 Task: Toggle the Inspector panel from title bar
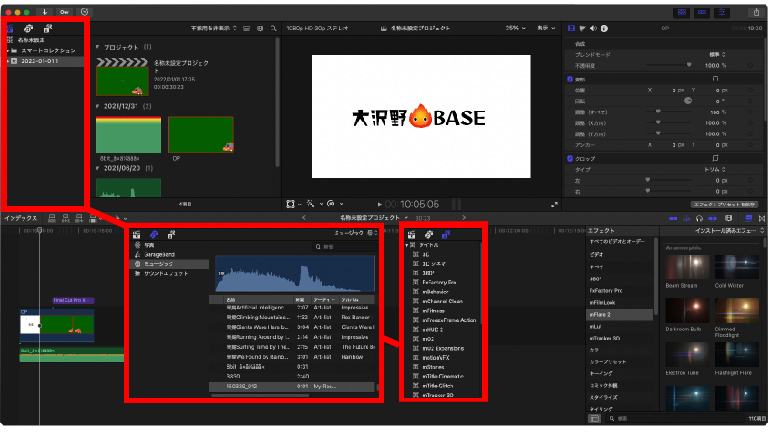[722, 12]
